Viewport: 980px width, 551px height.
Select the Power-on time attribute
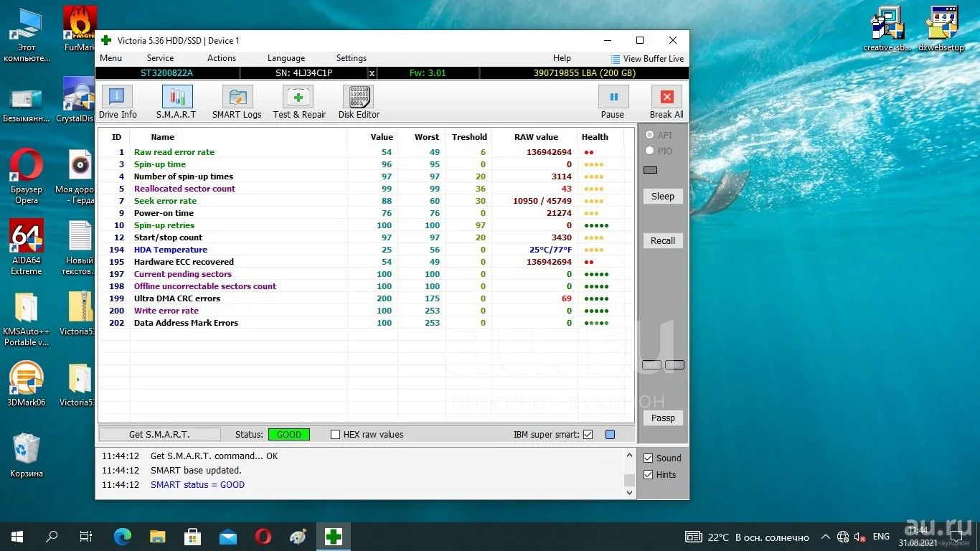pos(366,213)
